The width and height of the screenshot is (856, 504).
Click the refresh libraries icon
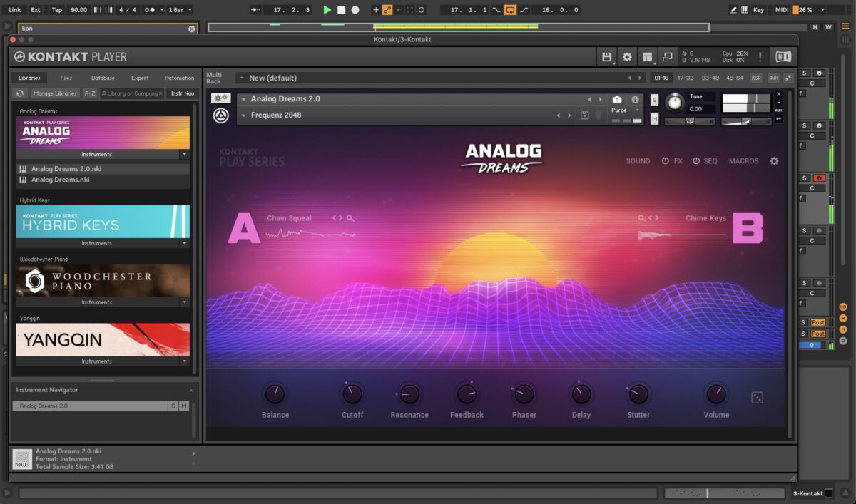pos(20,93)
